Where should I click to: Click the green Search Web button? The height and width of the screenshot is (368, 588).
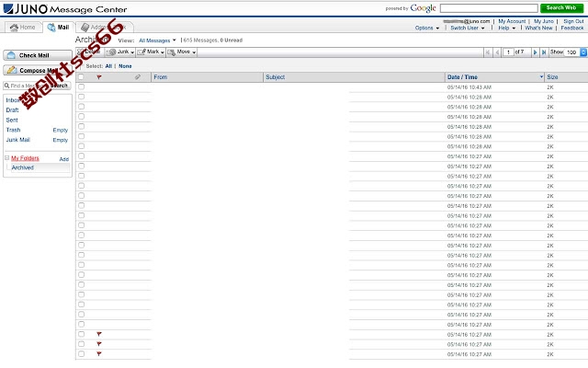pyautogui.click(x=561, y=8)
